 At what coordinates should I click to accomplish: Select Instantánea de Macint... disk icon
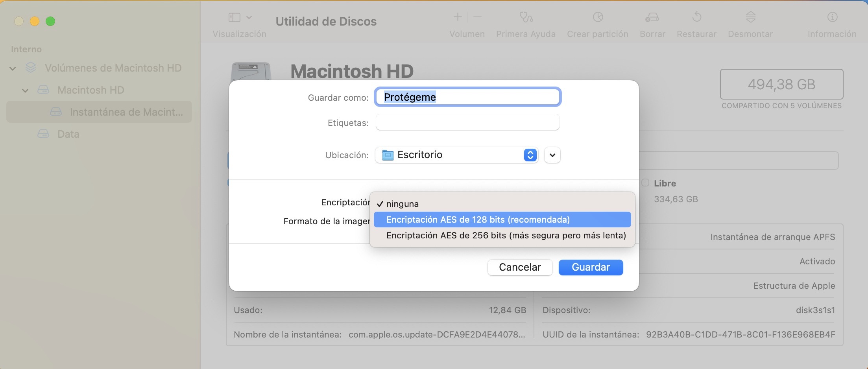tap(56, 112)
